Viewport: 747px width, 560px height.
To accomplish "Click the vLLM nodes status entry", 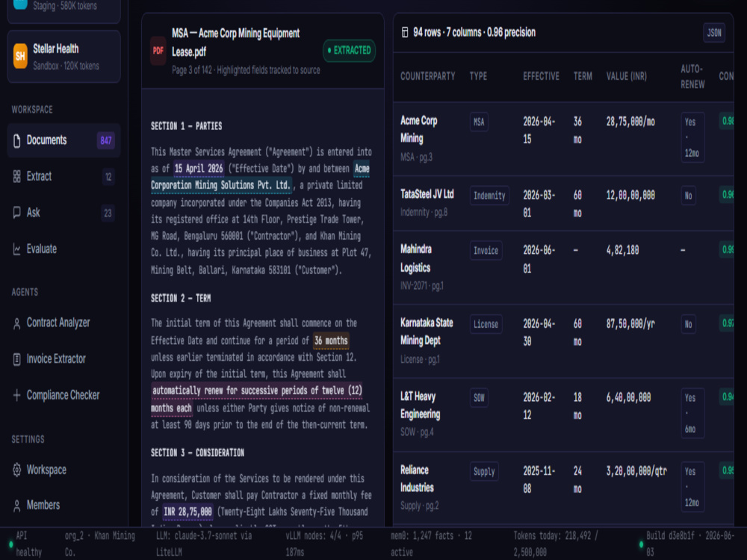I will point(324,544).
